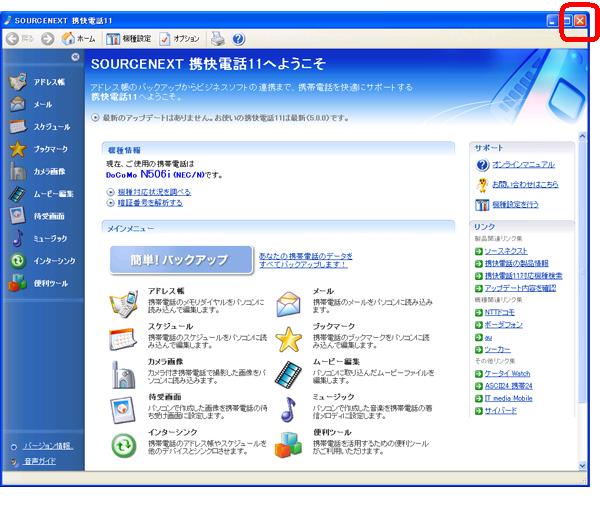Viewport: 600px width, 520px height.
Task: Open メール in the left sidebar
Action: pyautogui.click(x=31, y=104)
